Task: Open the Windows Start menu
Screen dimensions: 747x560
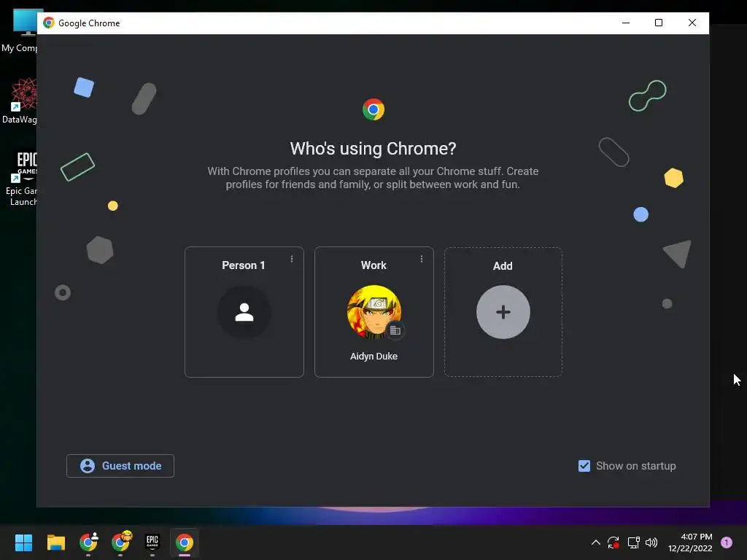Action: coord(23,542)
